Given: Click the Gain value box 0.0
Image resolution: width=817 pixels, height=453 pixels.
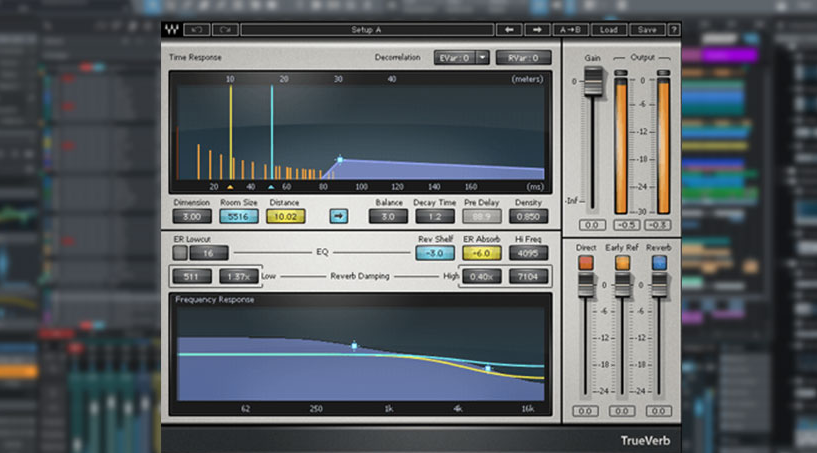Looking at the screenshot, I should pos(592,225).
